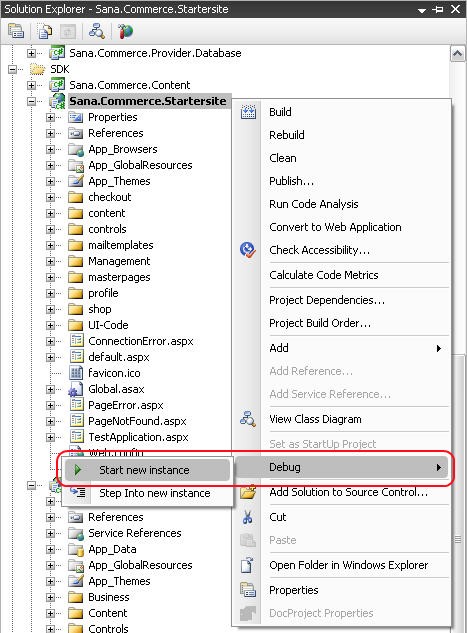
Task: Click the View Class Diagram menu icon
Action: coord(248,419)
